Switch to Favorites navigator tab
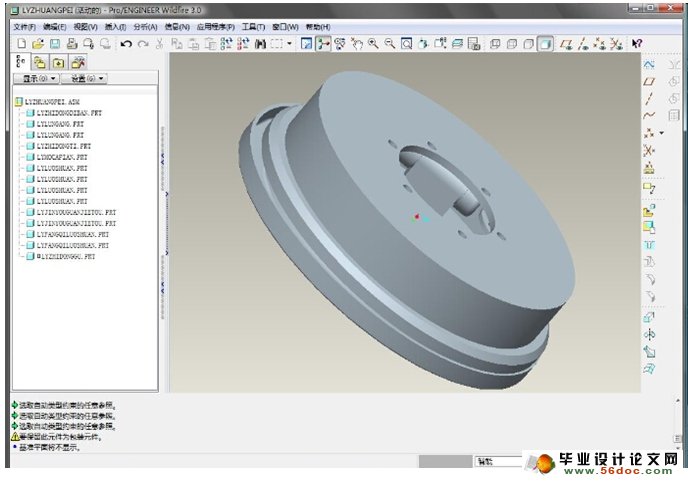 [58, 63]
